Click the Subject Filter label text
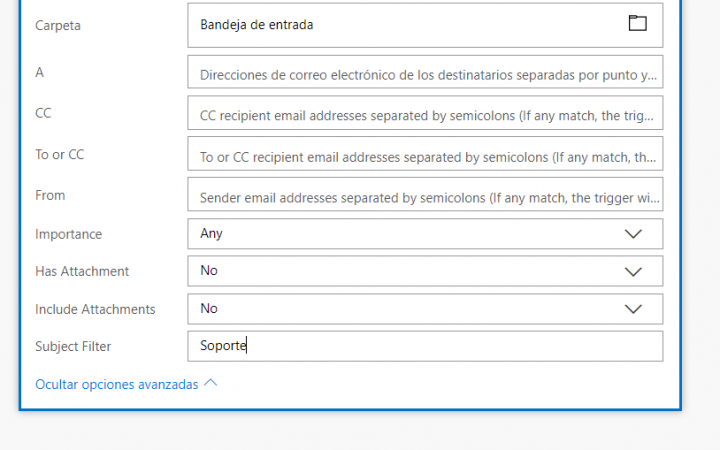 coord(73,346)
